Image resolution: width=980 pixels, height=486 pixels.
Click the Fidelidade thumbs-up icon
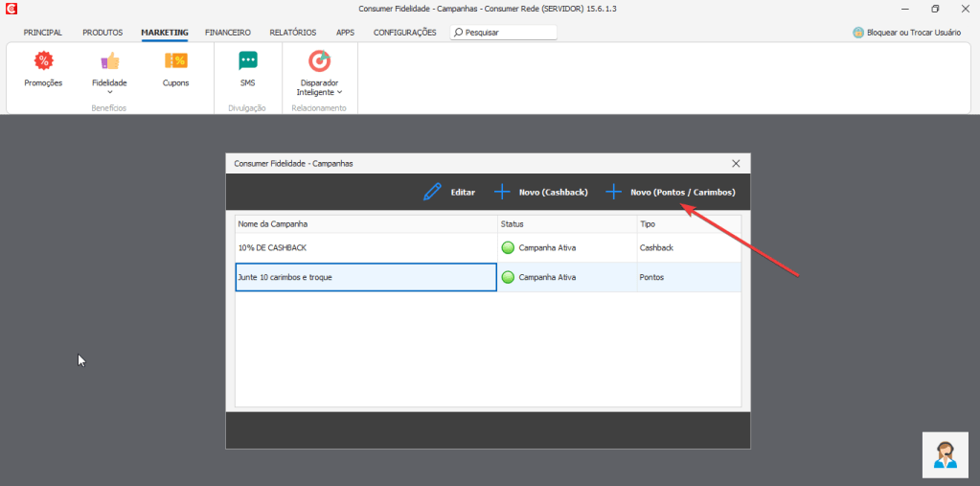109,60
